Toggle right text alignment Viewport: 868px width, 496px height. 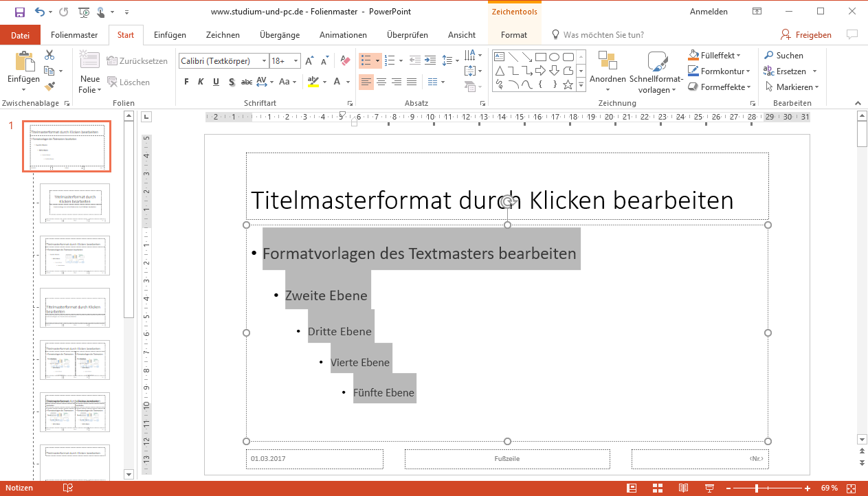(x=396, y=82)
